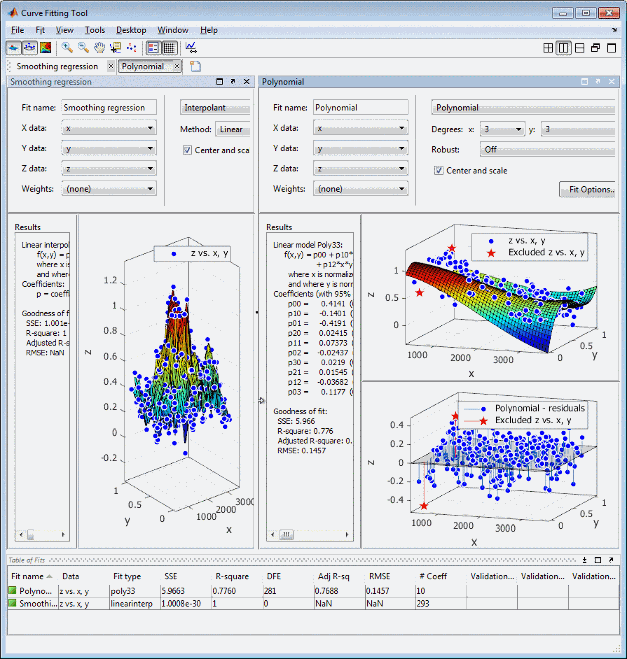Toggle the Contour Plot toolbar icon
Image resolution: width=627 pixels, height=659 pixels.
pyautogui.click(x=45, y=47)
